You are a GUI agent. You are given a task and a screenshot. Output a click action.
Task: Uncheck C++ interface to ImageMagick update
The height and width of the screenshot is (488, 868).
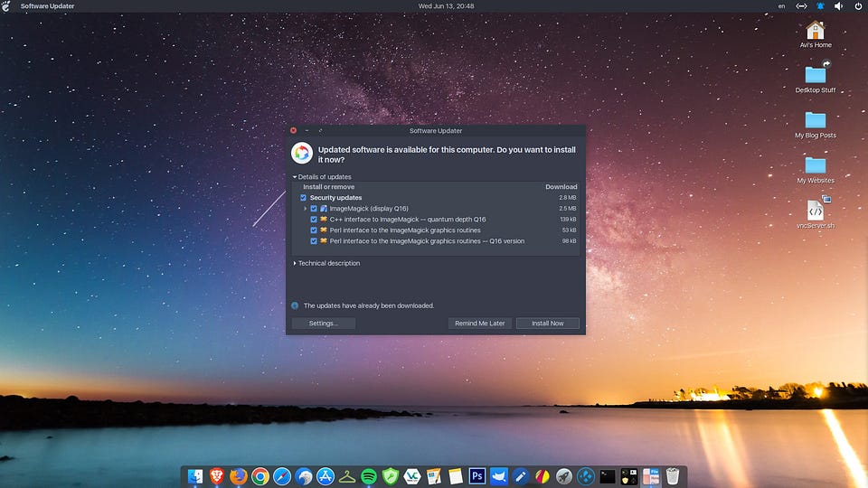(x=314, y=220)
